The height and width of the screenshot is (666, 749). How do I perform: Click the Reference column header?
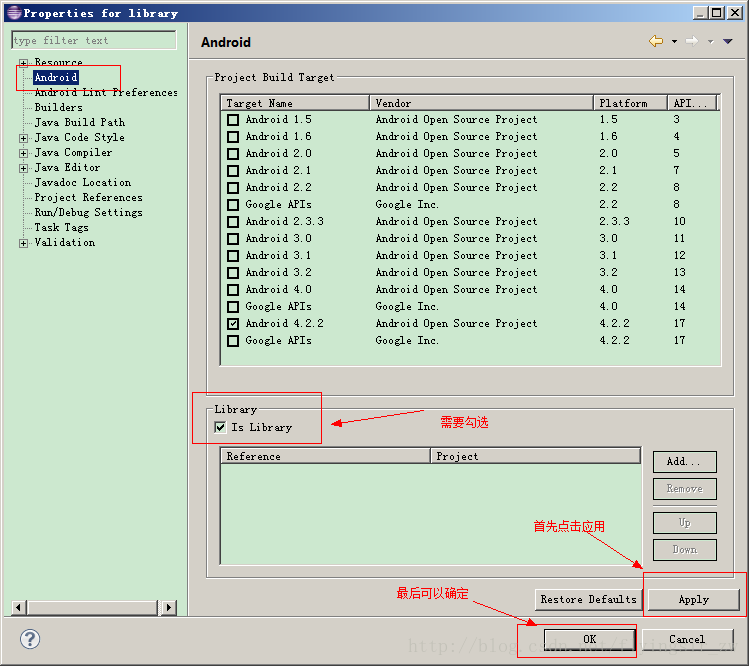[x=325, y=456]
